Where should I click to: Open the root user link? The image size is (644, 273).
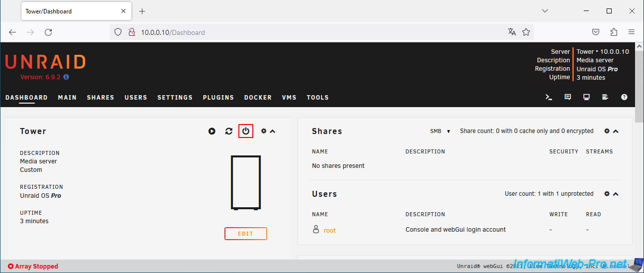[x=329, y=230]
